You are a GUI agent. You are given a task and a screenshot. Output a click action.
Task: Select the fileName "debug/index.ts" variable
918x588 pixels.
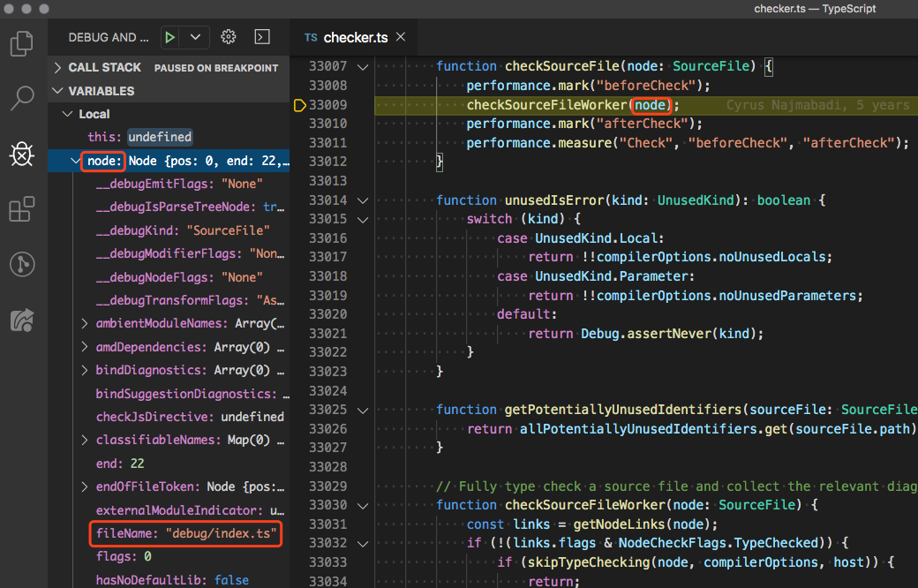tap(186, 534)
